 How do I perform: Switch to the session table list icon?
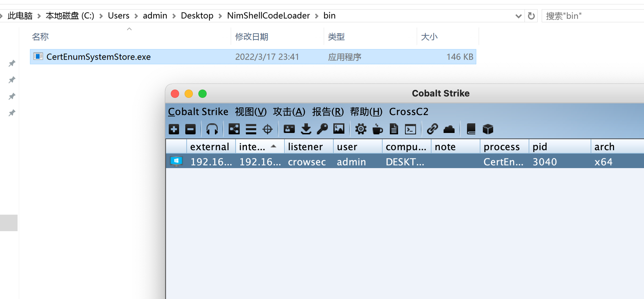tap(251, 130)
